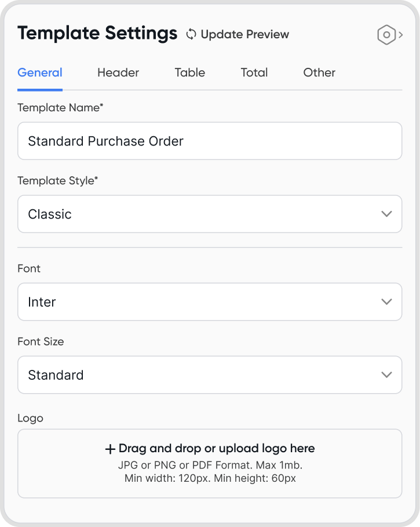Click the Classic template style combo box

(x=197, y=214)
